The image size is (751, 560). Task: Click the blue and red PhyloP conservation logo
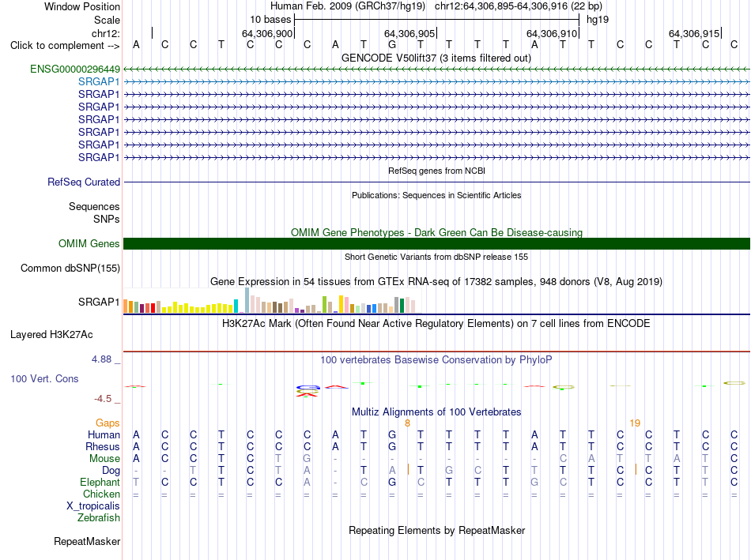click(x=308, y=390)
